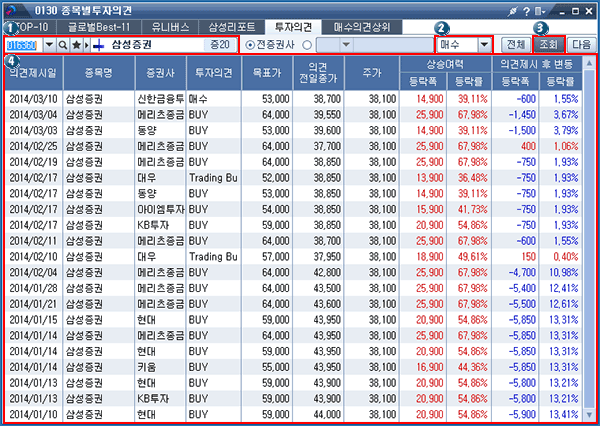Click the 증권사 column header
600x426 pixels.
[x=160, y=73]
